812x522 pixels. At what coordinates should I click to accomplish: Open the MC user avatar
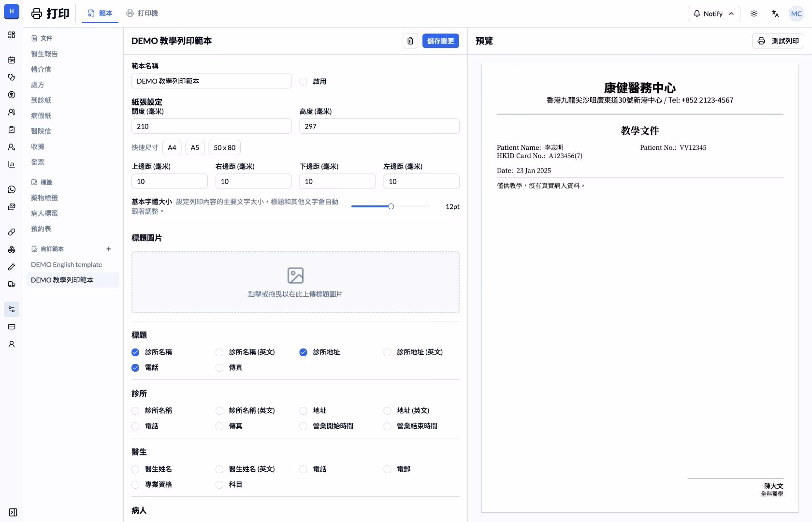(x=796, y=14)
